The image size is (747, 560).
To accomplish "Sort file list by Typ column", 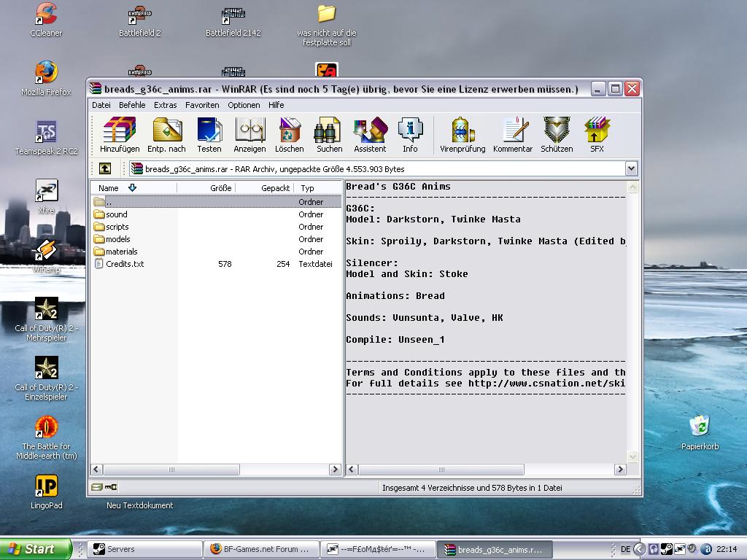I will (317, 188).
